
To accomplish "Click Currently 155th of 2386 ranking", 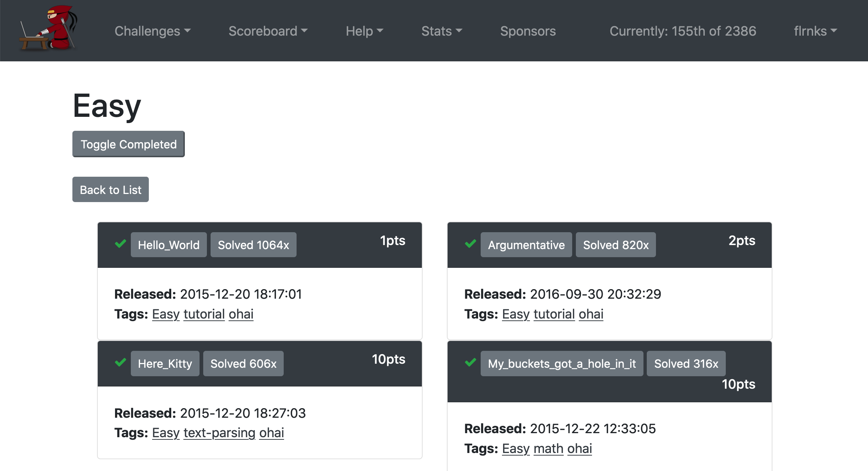I will [x=682, y=31].
